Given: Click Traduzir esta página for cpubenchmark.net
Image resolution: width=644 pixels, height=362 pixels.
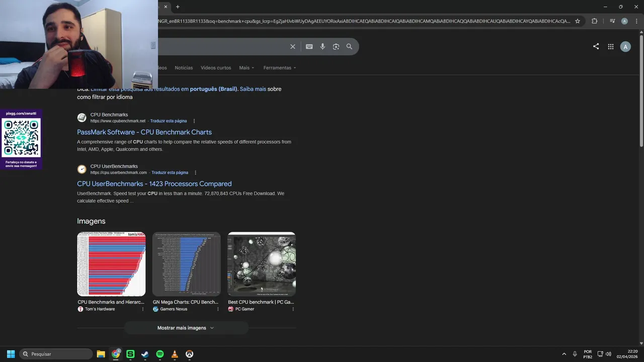Looking at the screenshot, I should 169,121.
